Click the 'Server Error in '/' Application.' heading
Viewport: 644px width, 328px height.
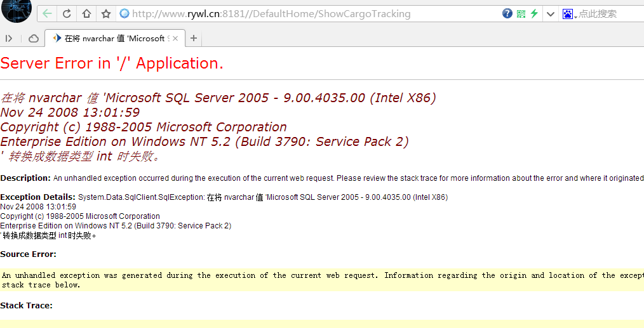tap(112, 63)
